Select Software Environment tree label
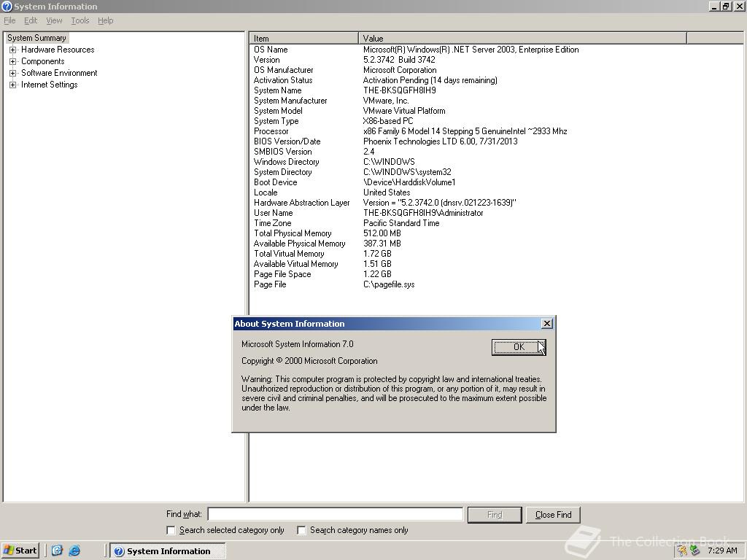This screenshot has width=747, height=560. click(x=59, y=73)
